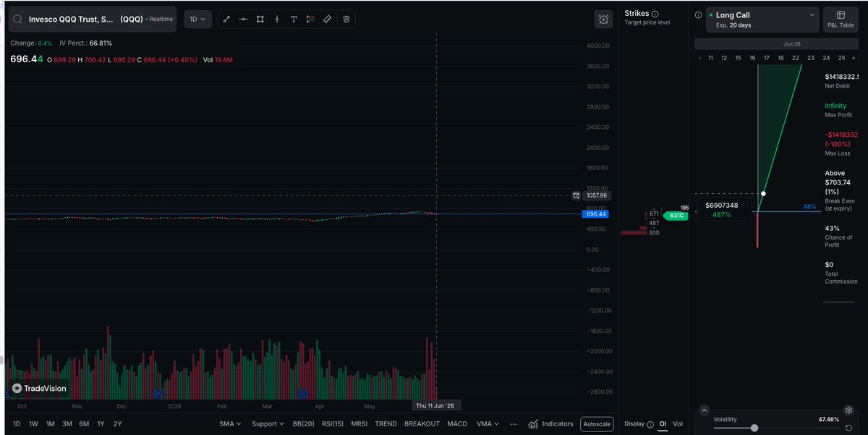This screenshot has height=435, width=868.
Task: Select date 24 in the Jun'26 strip
Action: pos(826,58)
